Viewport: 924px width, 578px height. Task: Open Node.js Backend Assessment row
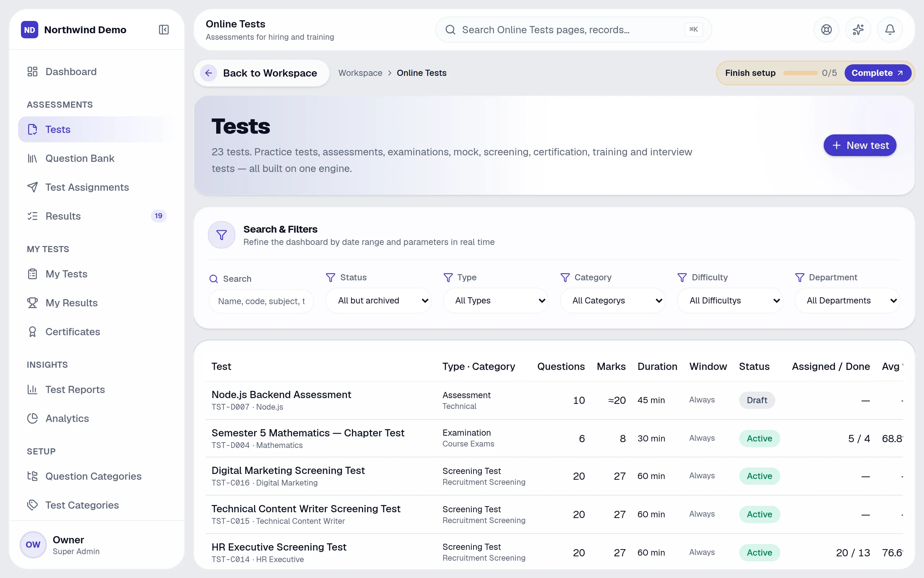554,400
